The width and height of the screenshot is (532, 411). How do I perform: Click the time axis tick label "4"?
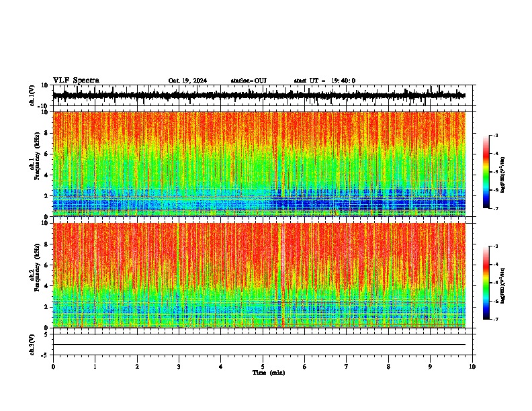point(221,367)
